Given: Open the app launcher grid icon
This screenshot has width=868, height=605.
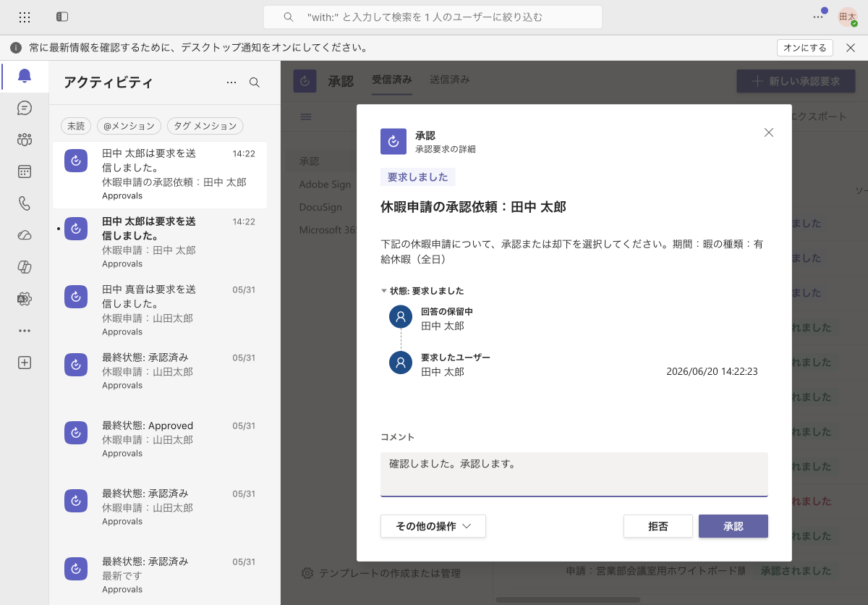Looking at the screenshot, I should 25,17.
